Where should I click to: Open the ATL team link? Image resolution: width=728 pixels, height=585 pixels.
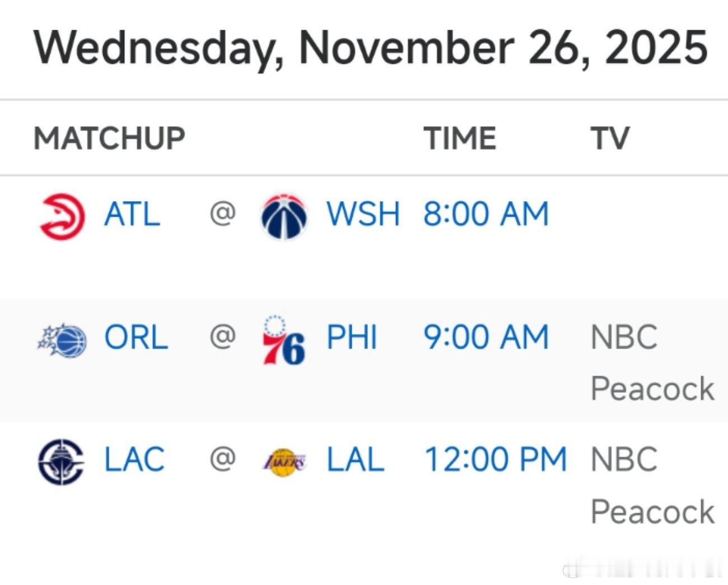(132, 215)
